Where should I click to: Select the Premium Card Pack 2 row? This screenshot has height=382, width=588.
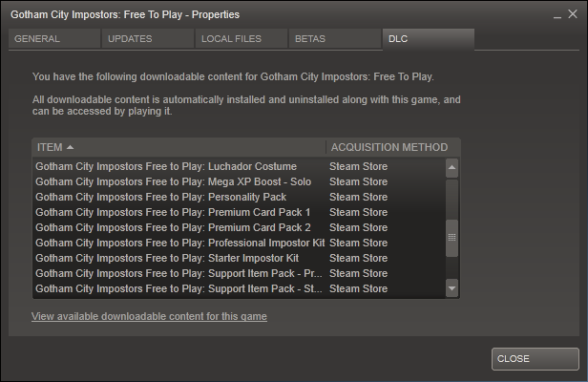tap(240, 227)
